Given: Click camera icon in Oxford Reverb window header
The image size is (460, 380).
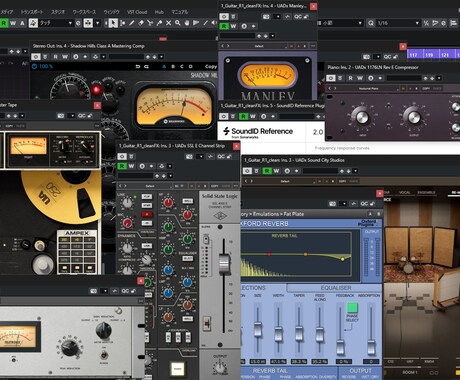Looking at the screenshot, I should click(x=332, y=203).
